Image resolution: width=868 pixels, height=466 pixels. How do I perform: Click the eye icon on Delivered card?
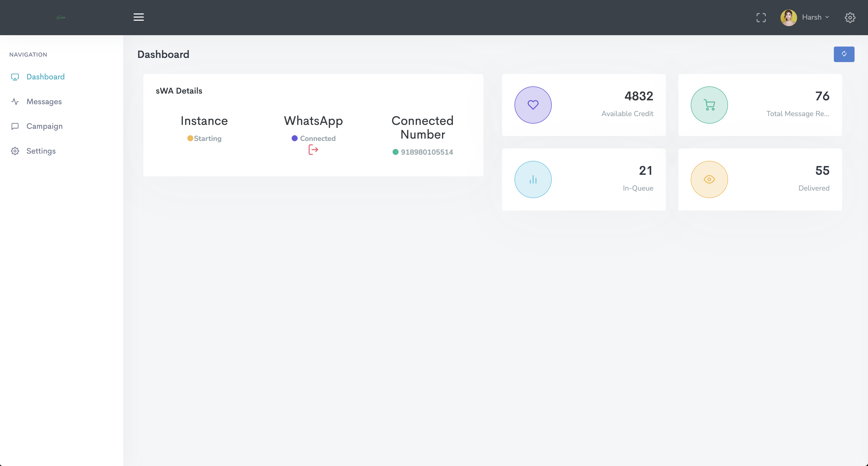(x=709, y=179)
